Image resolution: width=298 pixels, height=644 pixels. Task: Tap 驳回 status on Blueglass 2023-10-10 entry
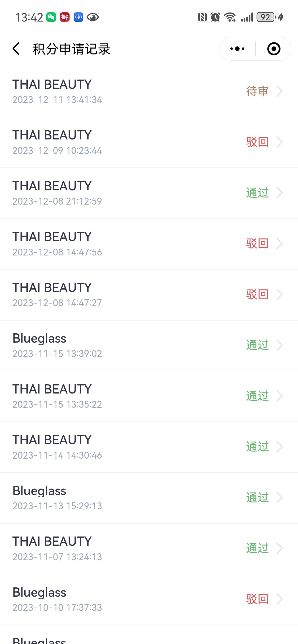(257, 599)
